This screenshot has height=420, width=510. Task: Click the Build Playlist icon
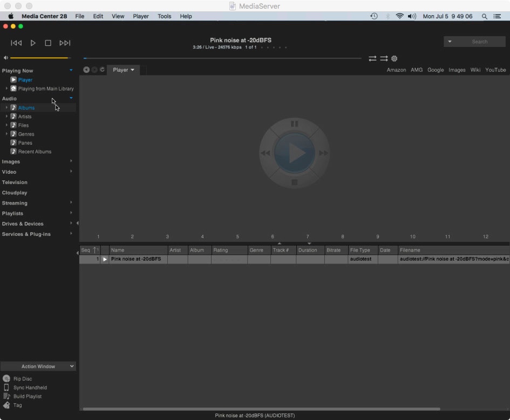pos(6,396)
